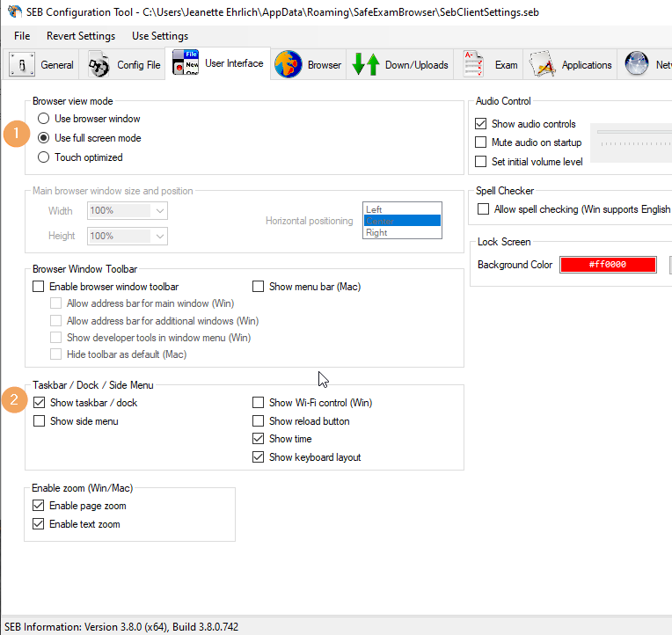Click the User Interface tab icon
672x635 pixels.
tap(186, 62)
